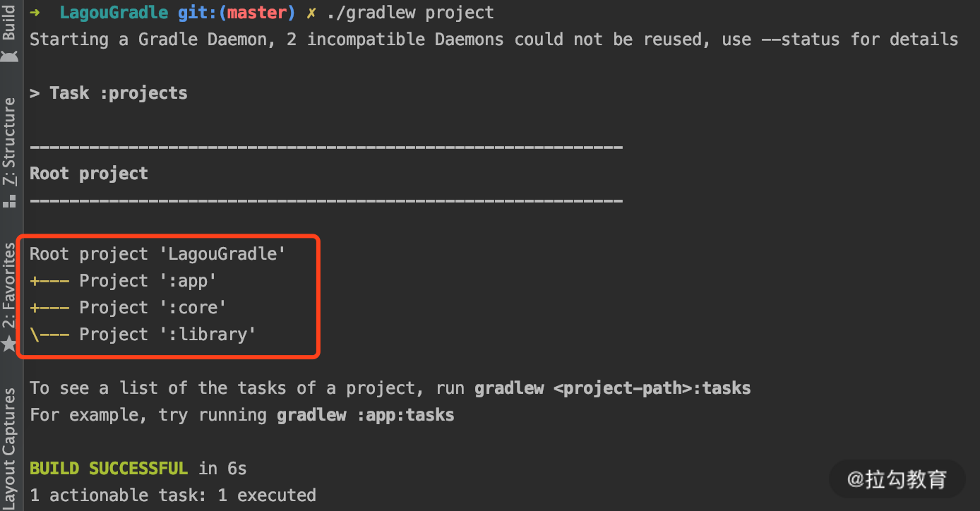Select the Project ':core' tree line
980x511 pixels.
pos(128,308)
